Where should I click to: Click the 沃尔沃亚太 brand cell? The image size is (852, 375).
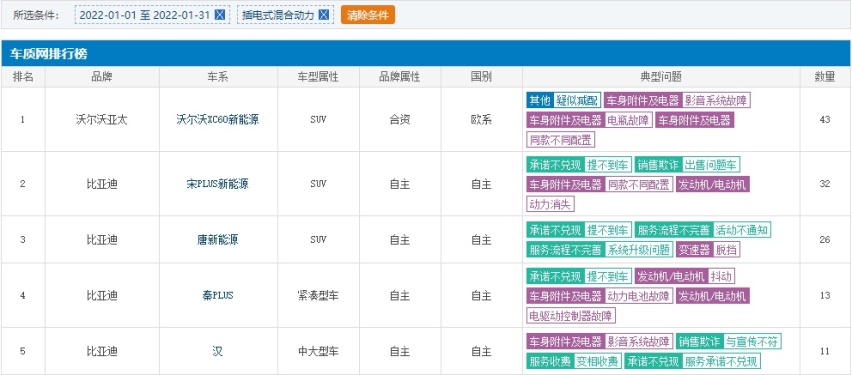(x=102, y=120)
